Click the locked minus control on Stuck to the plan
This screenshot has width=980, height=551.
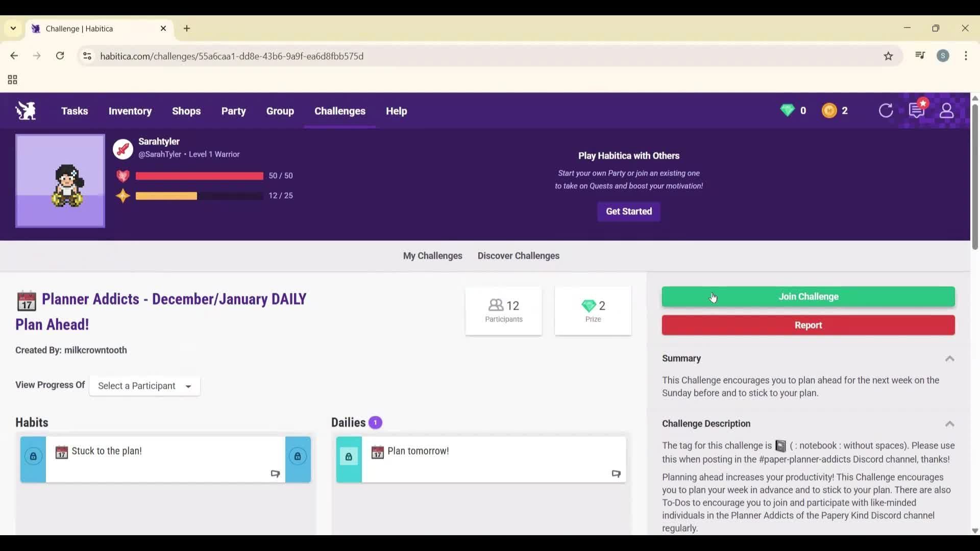[x=298, y=457]
